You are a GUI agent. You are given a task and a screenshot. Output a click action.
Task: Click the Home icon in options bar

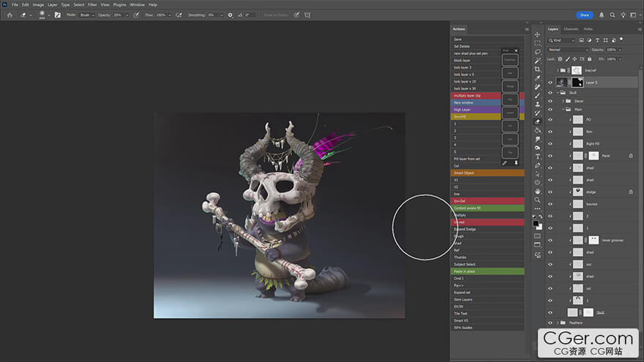click(10, 15)
